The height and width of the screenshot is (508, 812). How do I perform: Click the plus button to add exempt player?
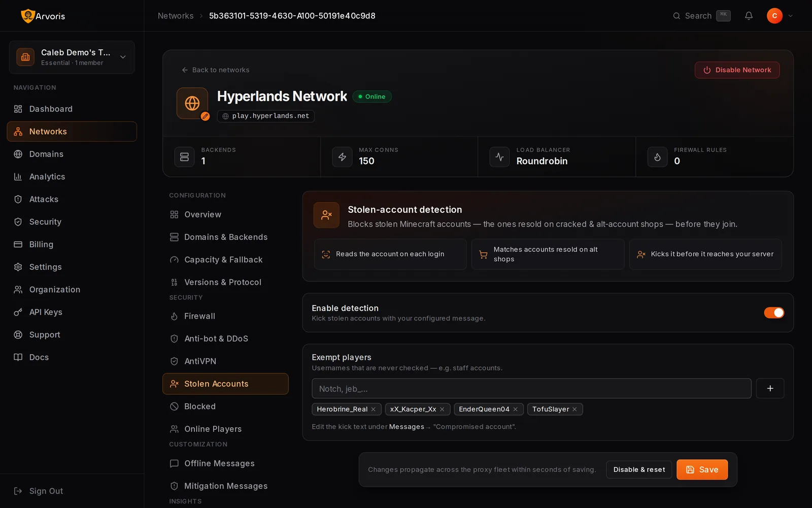(770, 388)
